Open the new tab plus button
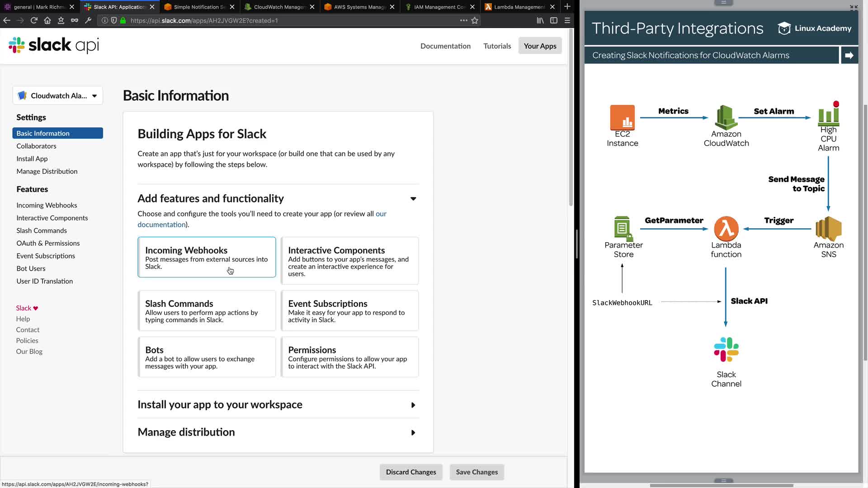 click(567, 7)
